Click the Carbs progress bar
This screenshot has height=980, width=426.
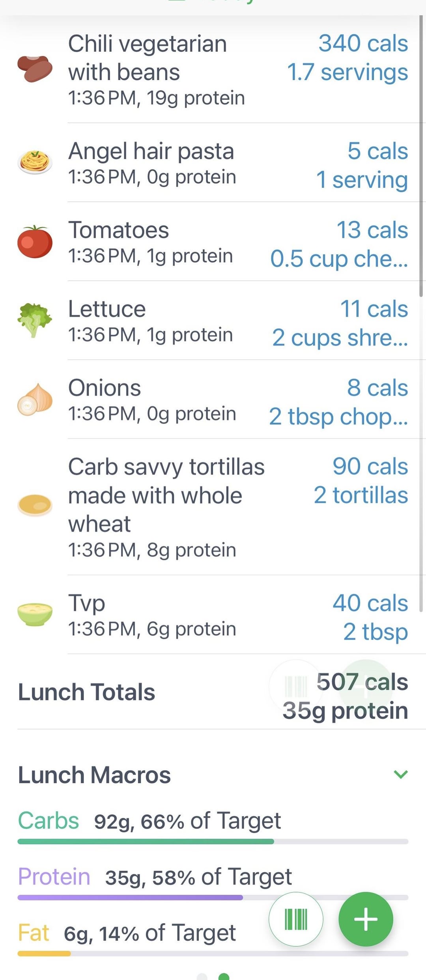213,842
